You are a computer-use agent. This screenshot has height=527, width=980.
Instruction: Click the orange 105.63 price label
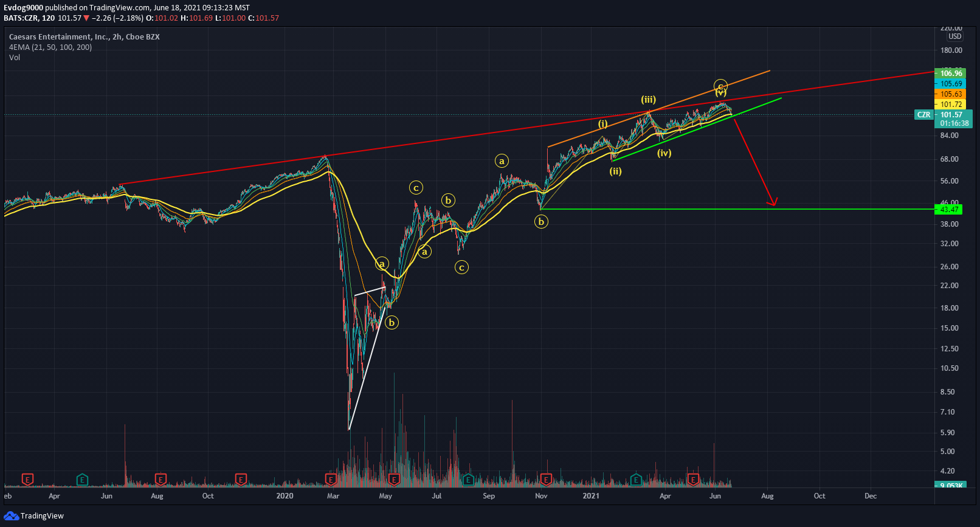(x=951, y=94)
